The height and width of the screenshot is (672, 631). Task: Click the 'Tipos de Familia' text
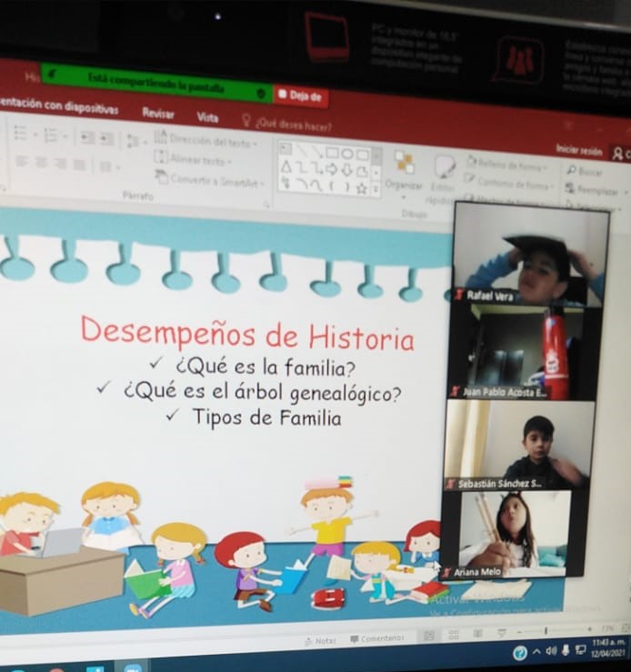(266, 417)
